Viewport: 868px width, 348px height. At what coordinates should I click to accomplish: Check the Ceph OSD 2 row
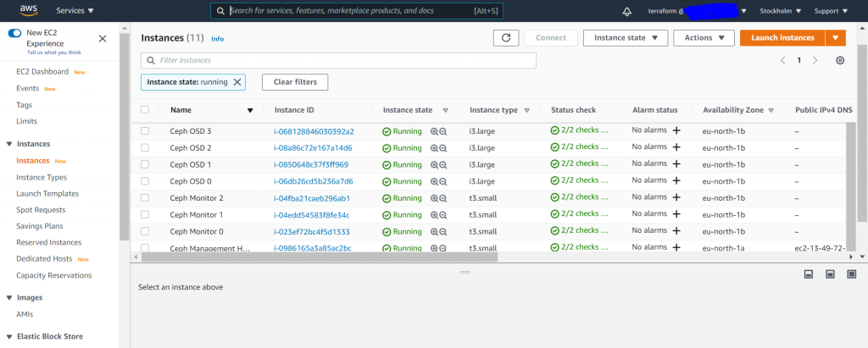[145, 147]
